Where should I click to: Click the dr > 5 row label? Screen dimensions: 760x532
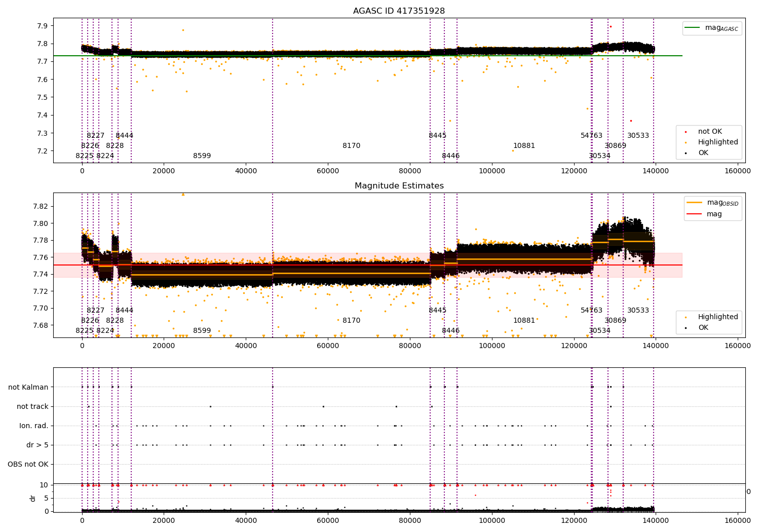(x=37, y=445)
